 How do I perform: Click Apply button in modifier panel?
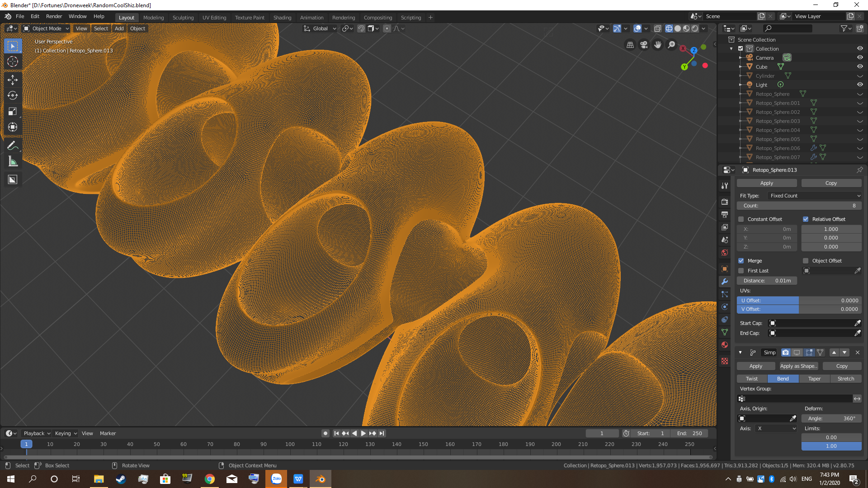[767, 183]
